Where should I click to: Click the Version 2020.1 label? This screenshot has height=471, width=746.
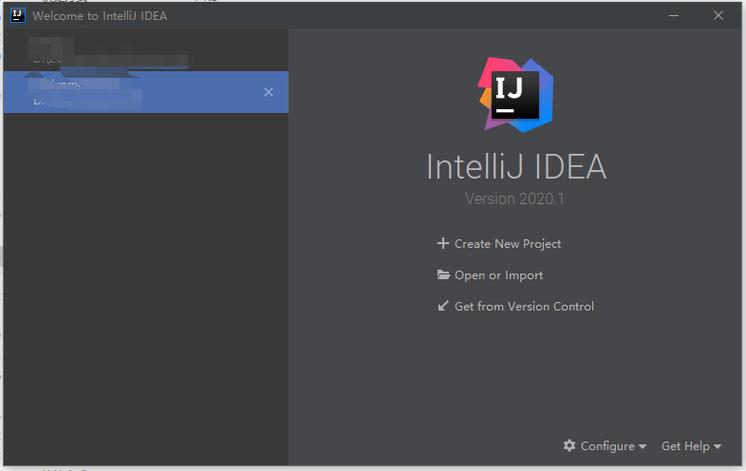514,198
